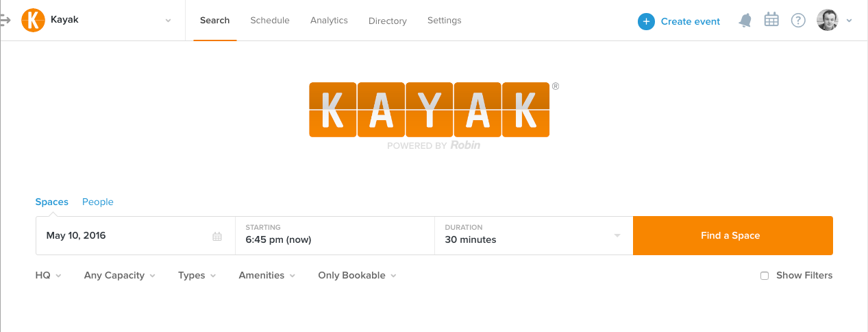Viewport: 868px width, 332px height.
Task: Collapse sidebar using arrow icon at left edge
Action: tap(5, 21)
